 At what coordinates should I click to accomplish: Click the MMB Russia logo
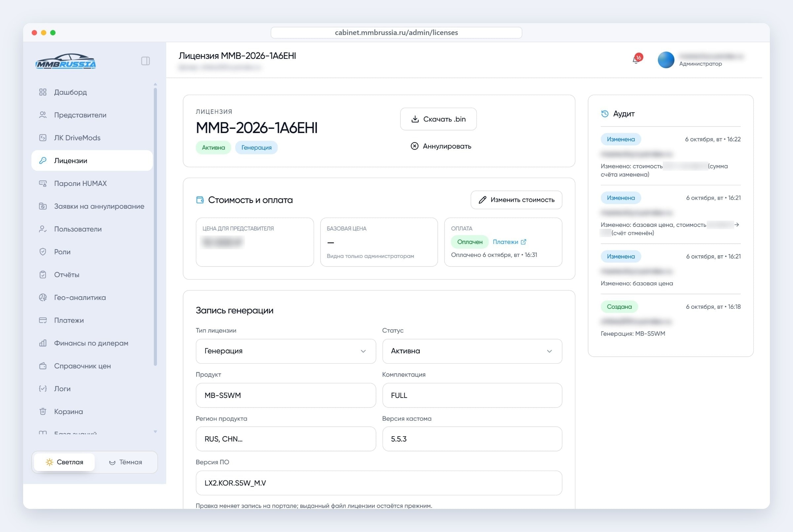point(65,61)
